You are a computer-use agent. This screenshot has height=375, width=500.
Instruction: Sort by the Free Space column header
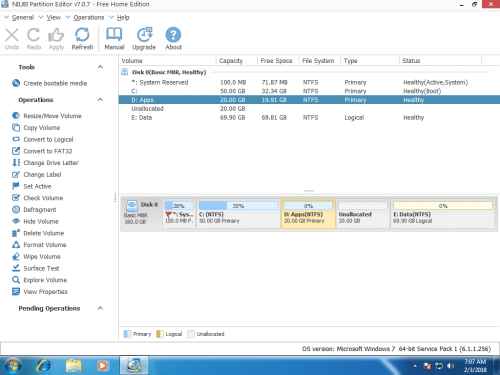(x=278, y=61)
